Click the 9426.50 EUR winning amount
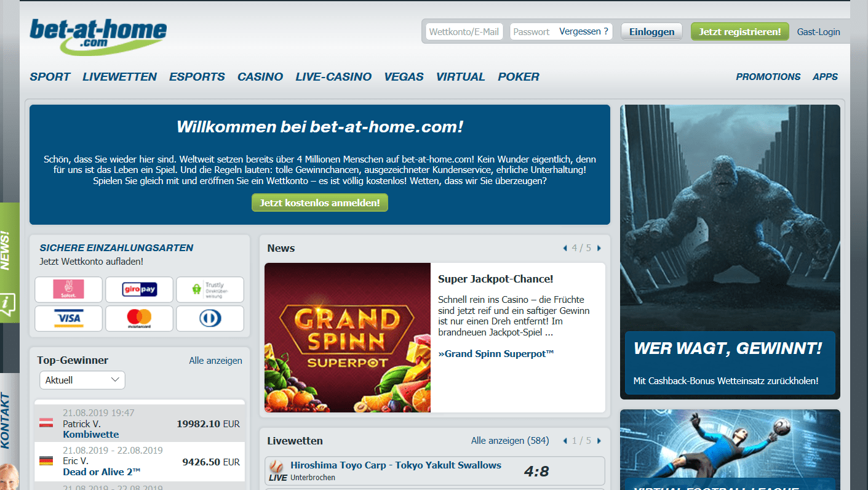Image resolution: width=868 pixels, height=490 pixels. pyautogui.click(x=211, y=462)
